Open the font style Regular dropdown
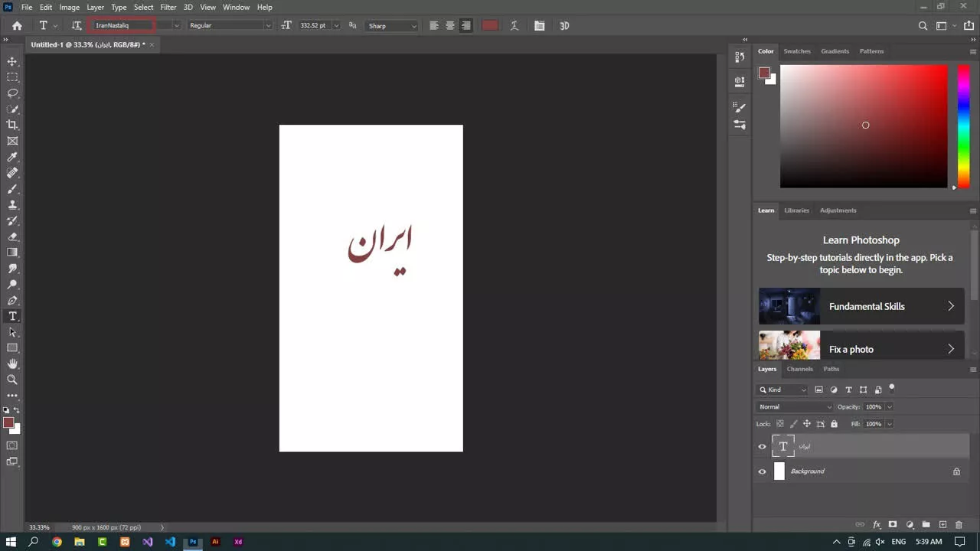980x551 pixels. (x=268, y=25)
